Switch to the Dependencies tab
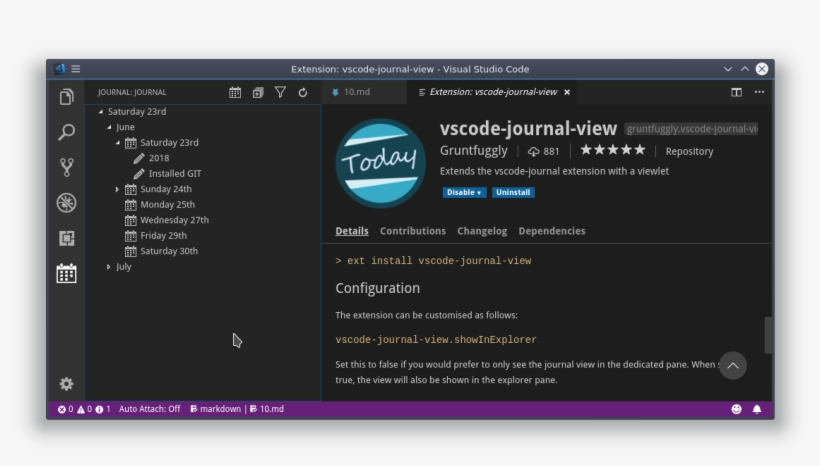 552,231
